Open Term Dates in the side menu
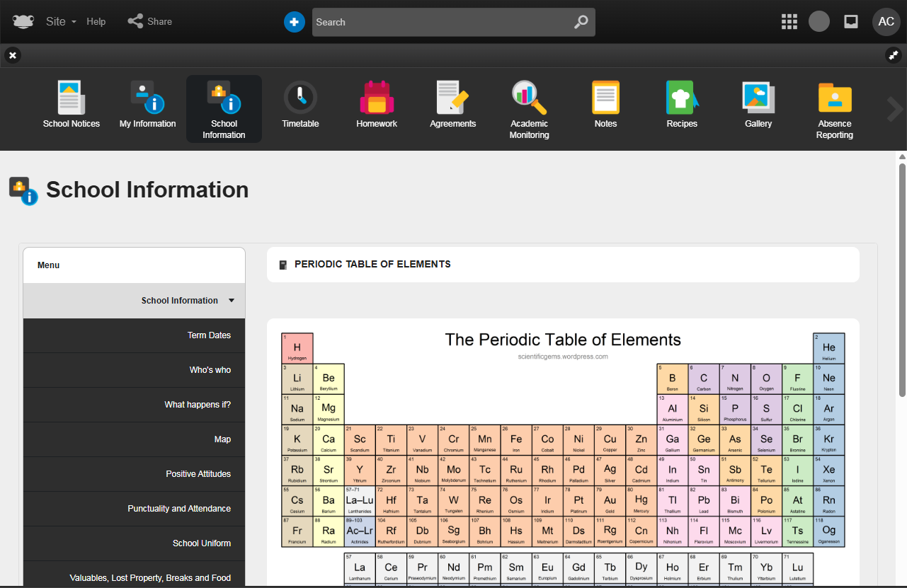 pos(209,335)
